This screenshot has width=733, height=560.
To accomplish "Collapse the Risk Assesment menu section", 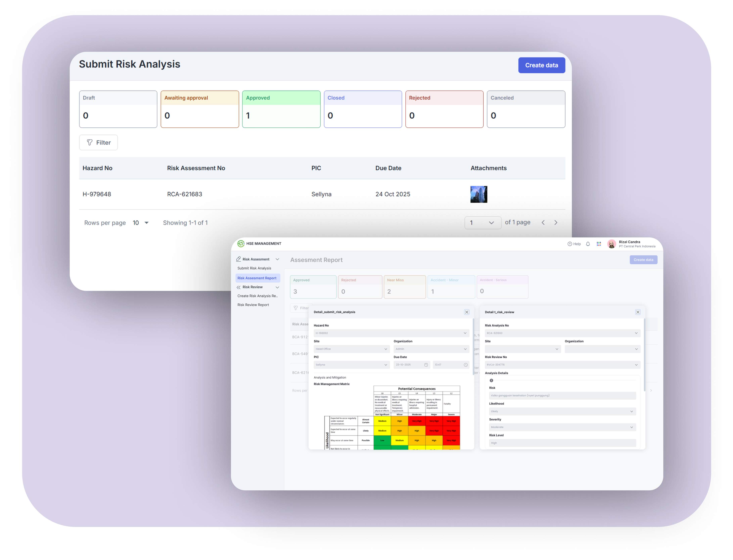I will point(277,259).
